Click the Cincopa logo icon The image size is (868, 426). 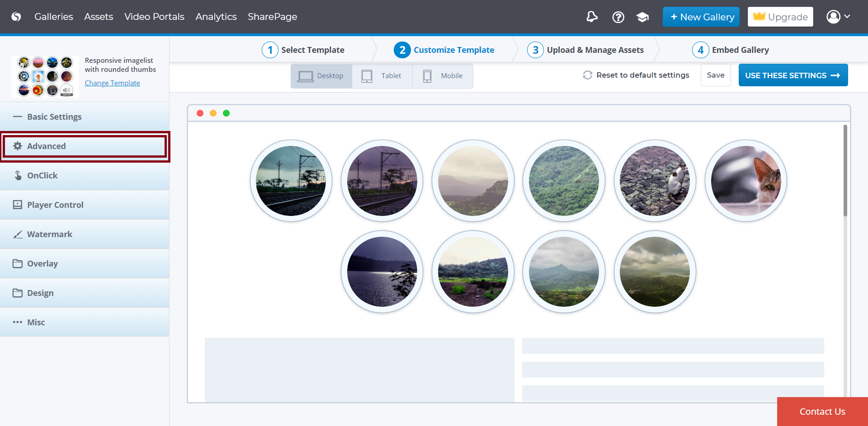pos(16,17)
